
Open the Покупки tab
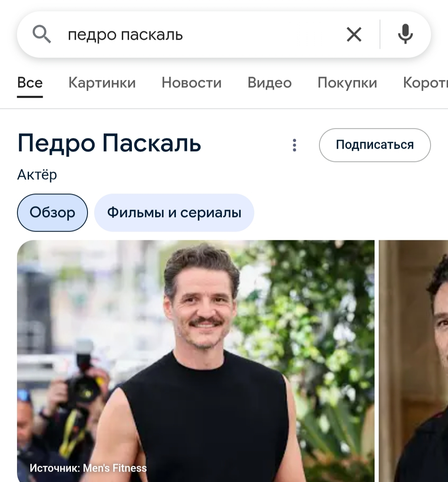pos(347,83)
